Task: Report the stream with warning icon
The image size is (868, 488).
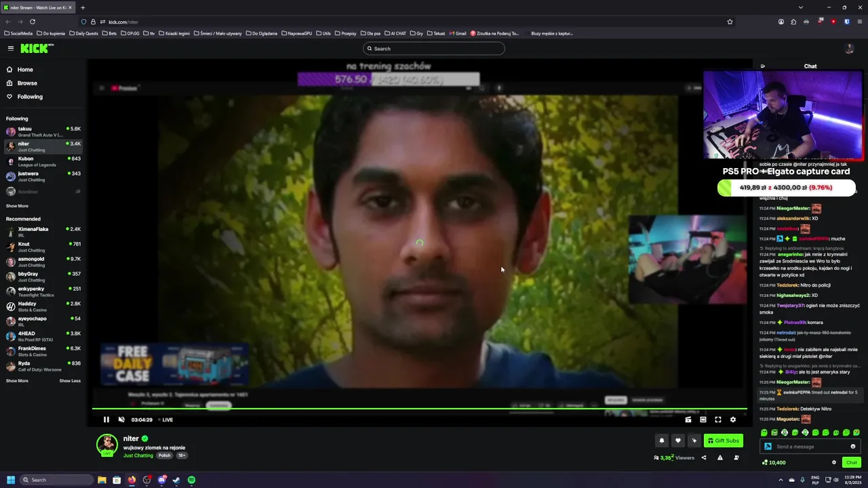Action: click(720, 457)
